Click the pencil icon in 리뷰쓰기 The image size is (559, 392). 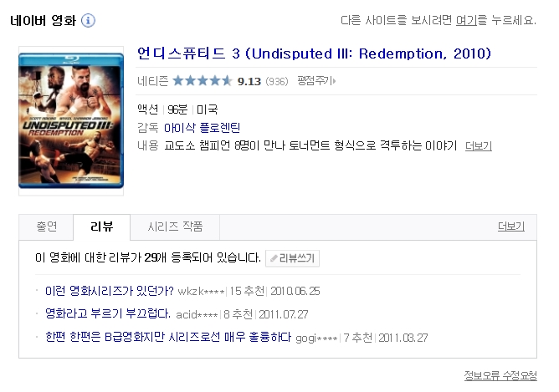pyautogui.click(x=274, y=258)
